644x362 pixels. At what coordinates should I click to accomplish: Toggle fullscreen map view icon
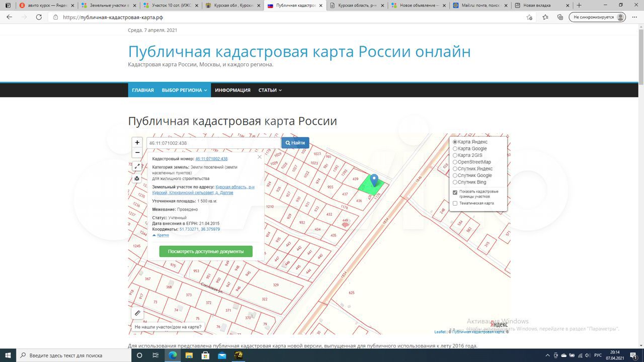(x=137, y=166)
